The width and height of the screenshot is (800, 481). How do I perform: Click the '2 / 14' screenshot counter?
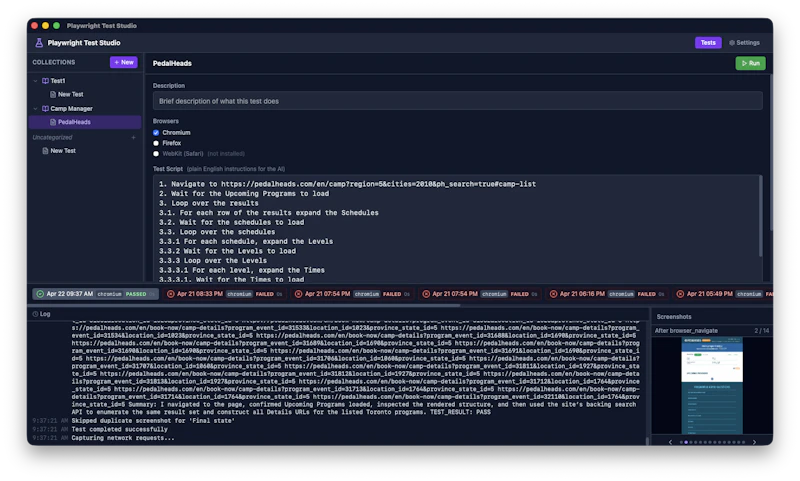tap(761, 331)
